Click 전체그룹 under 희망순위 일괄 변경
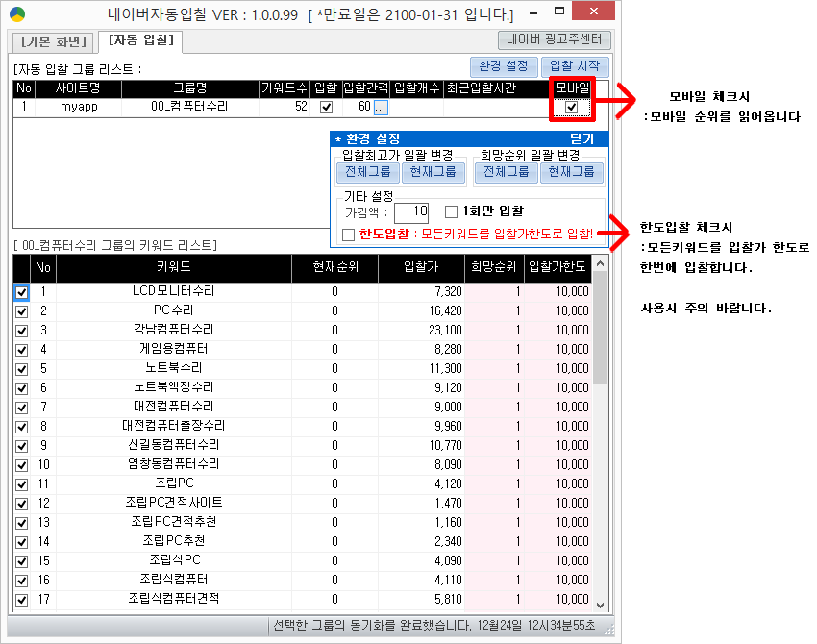Screen dimensions: 817x644 506,171
